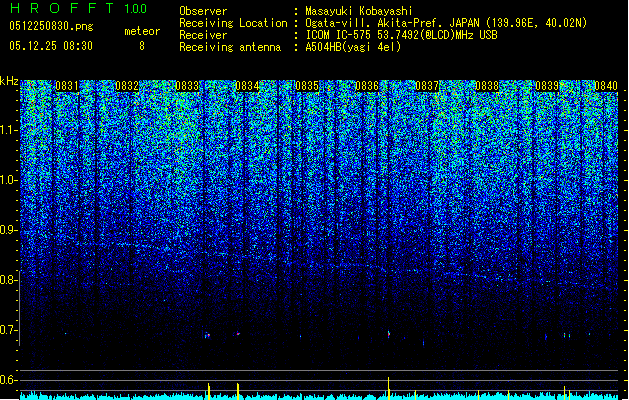The height and width of the screenshot is (400, 629).
Task: Click the Ogata-vill. Akita-Pref. JAPAN location text
Action: 446,23
